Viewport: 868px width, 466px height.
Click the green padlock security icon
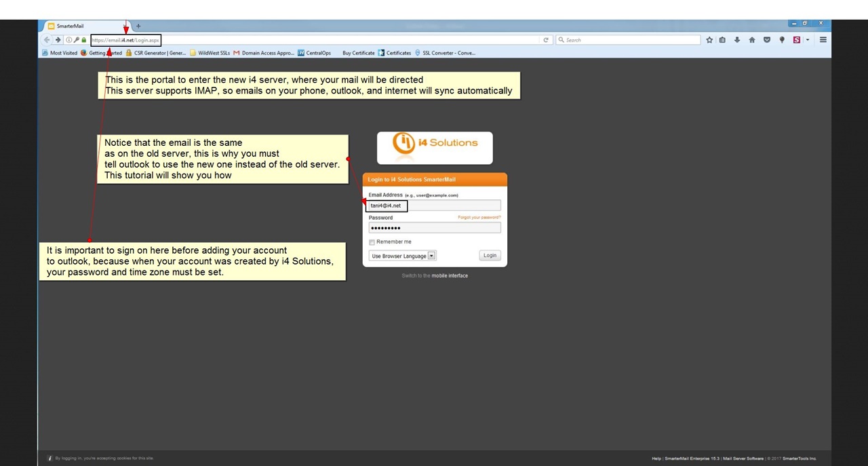tap(84, 40)
